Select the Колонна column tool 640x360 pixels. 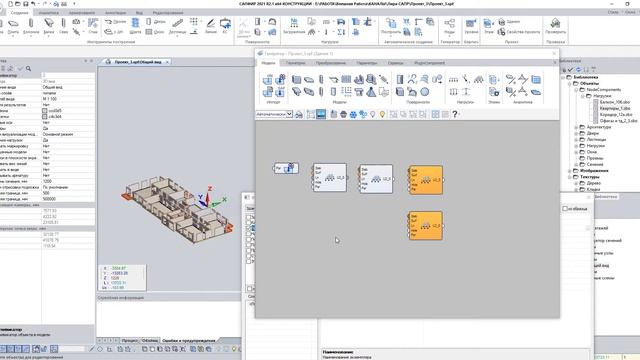point(31,27)
